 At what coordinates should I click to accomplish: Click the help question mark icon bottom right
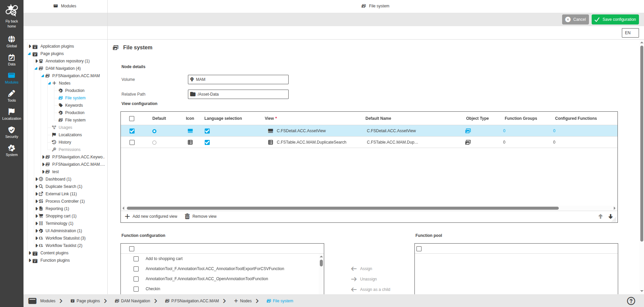pos(631,301)
